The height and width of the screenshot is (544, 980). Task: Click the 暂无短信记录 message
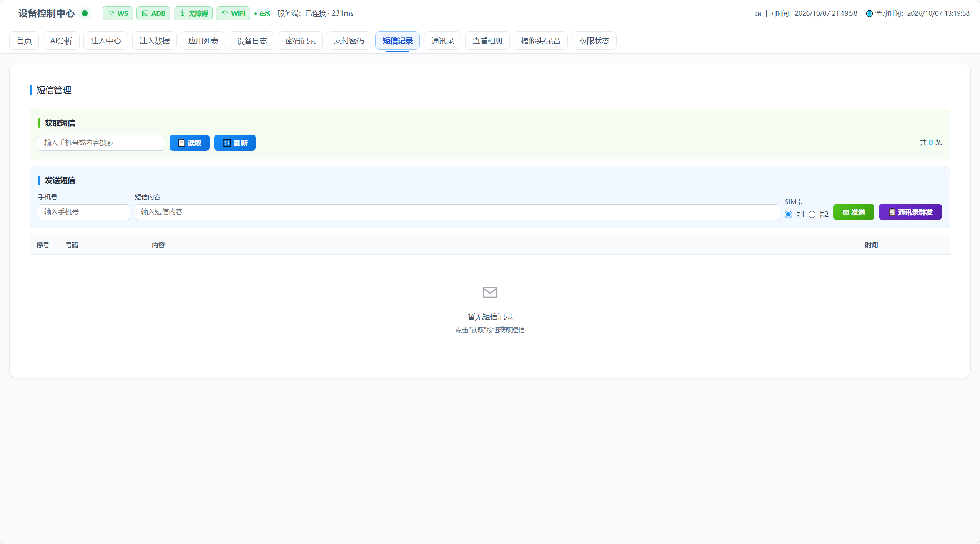click(x=490, y=317)
